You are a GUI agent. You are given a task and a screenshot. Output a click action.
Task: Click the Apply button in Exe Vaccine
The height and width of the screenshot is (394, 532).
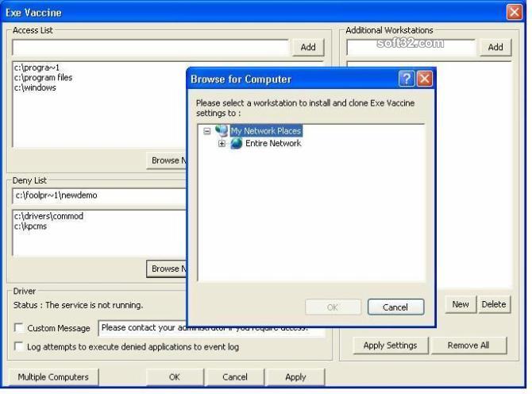(295, 377)
